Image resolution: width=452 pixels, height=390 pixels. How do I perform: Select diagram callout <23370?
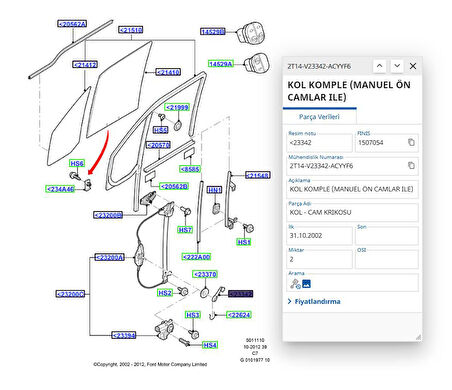pos(205,274)
